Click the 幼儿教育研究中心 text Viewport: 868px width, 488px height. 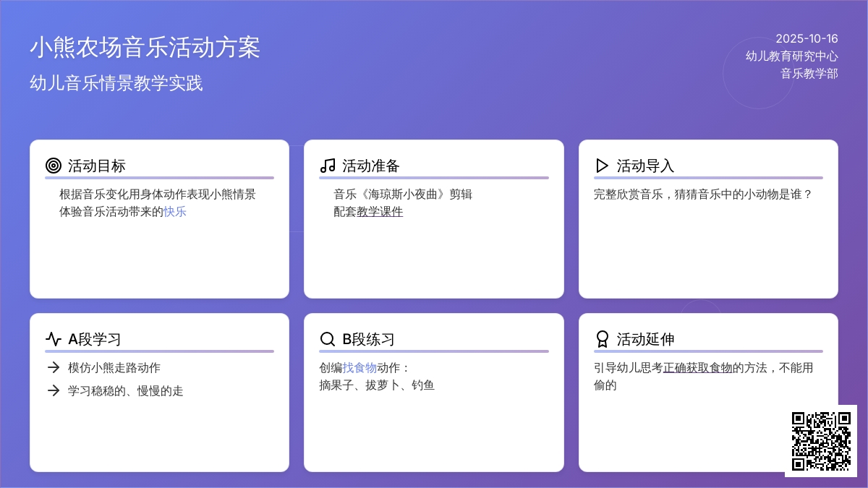791,56
